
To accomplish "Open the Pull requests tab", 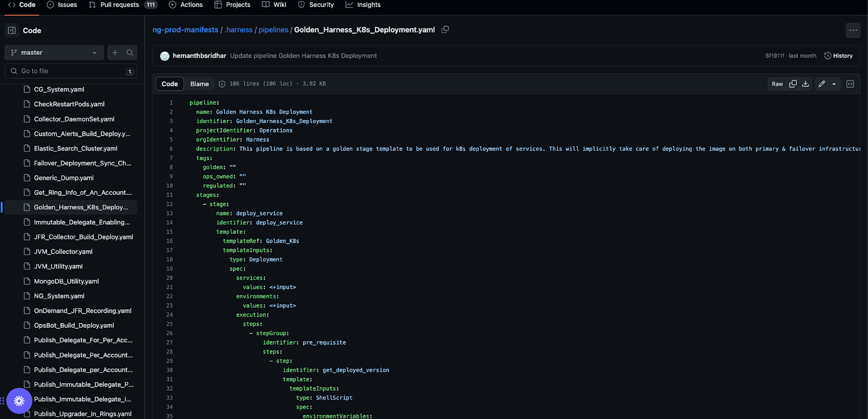I will (x=123, y=5).
